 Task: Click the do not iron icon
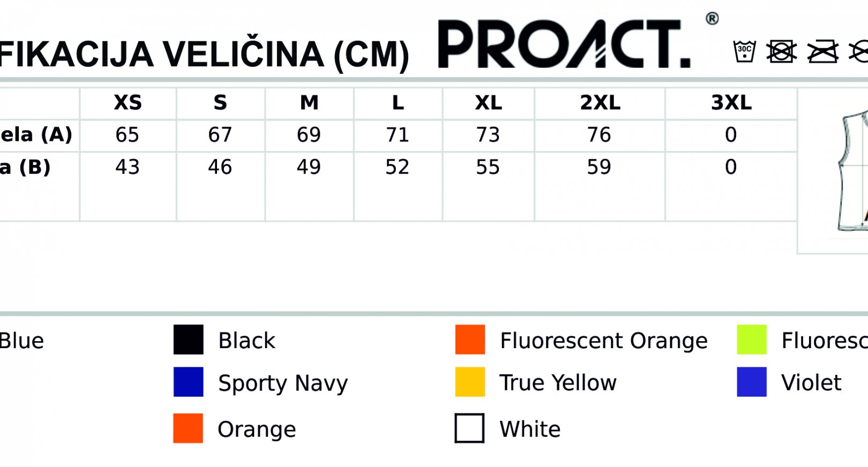tap(823, 52)
